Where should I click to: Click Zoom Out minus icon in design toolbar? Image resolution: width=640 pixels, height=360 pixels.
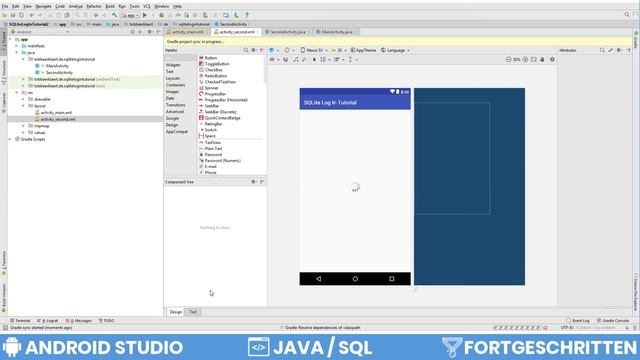pos(509,60)
